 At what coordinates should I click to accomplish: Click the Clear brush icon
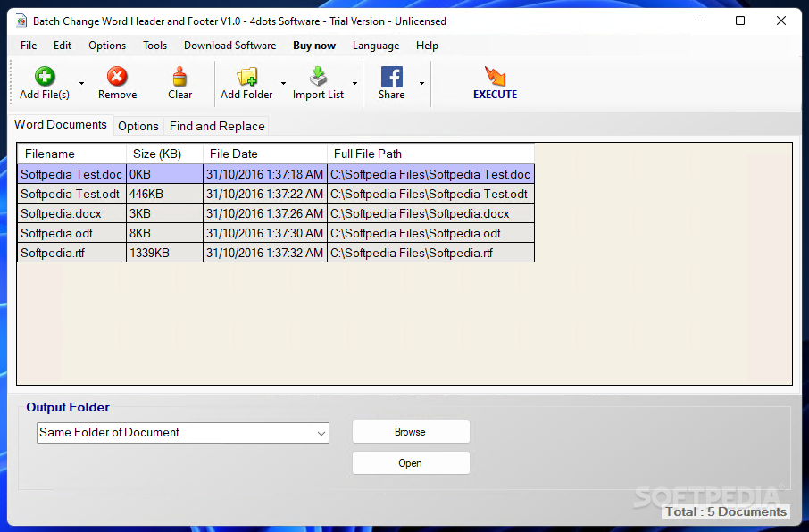click(179, 77)
